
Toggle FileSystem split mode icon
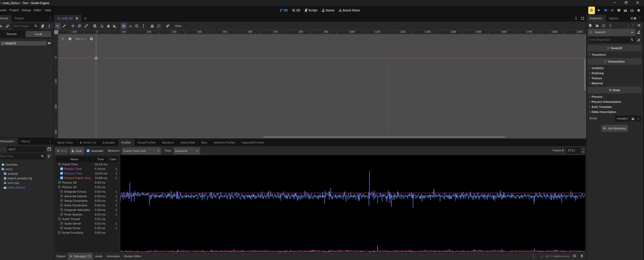point(49,149)
